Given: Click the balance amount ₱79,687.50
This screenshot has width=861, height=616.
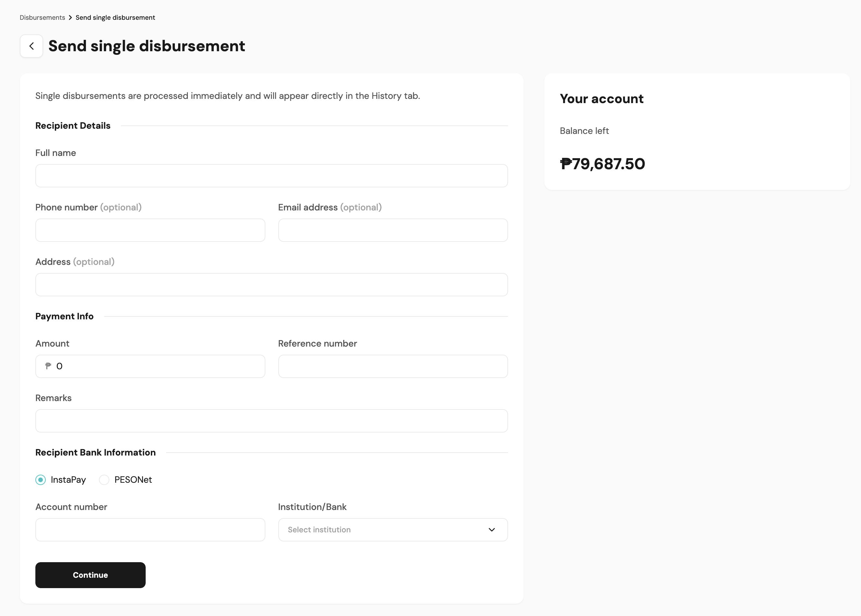Looking at the screenshot, I should tap(602, 164).
